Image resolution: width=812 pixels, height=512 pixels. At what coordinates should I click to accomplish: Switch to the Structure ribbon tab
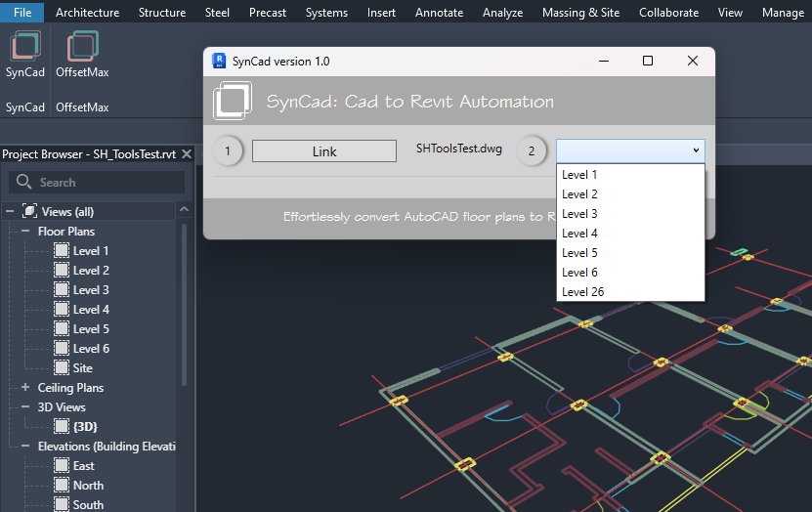[x=162, y=12]
